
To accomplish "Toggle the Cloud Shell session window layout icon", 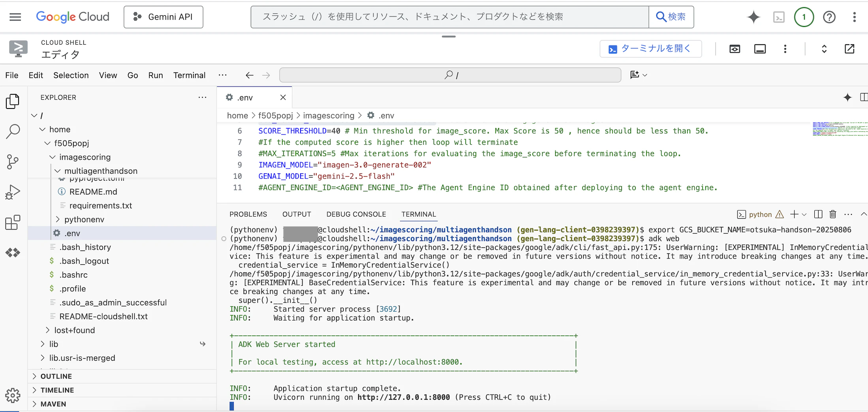I will coord(760,49).
